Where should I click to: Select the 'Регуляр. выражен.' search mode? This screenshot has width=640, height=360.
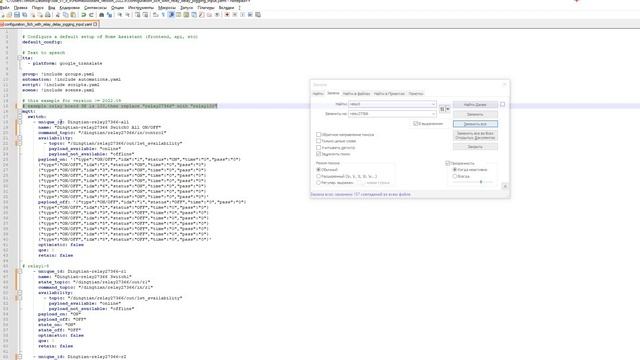(318, 183)
